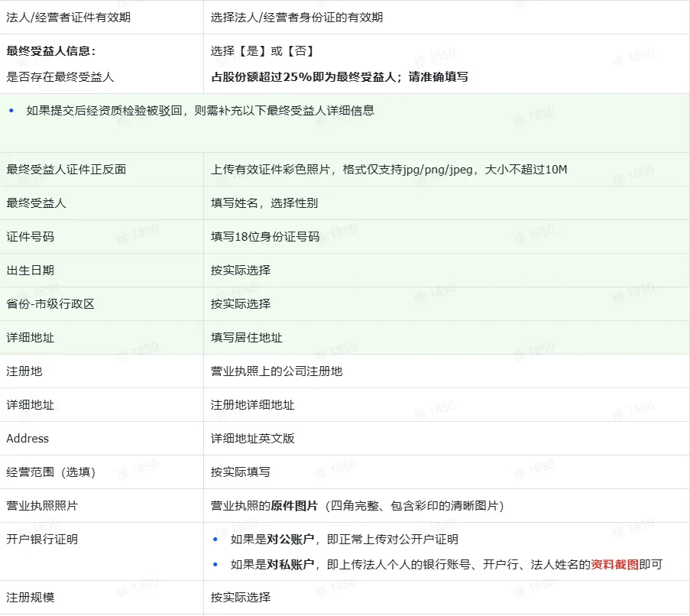Select the text '按实际填写'
The width and height of the screenshot is (690, 616).
[x=240, y=472]
